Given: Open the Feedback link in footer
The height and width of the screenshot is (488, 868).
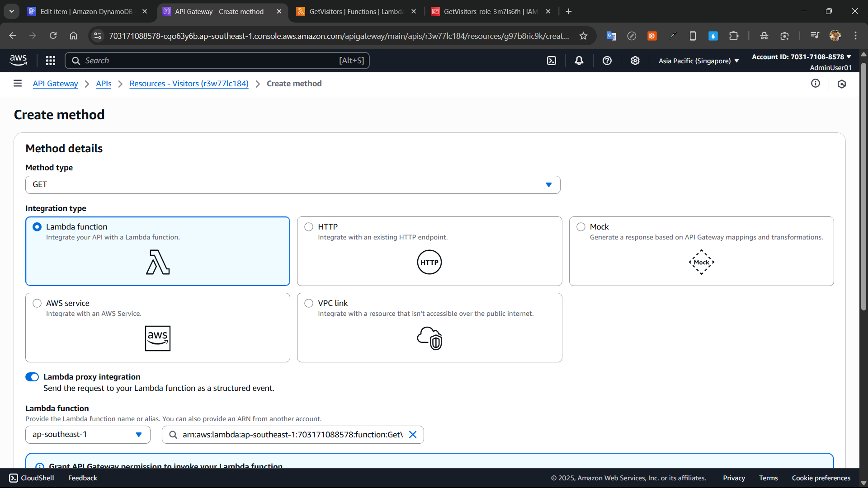Looking at the screenshot, I should coord(83,478).
